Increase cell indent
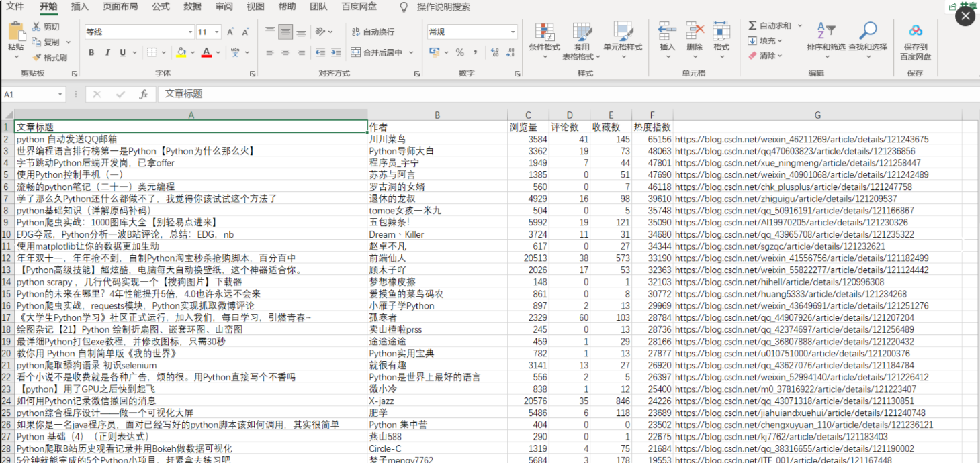 (335, 52)
